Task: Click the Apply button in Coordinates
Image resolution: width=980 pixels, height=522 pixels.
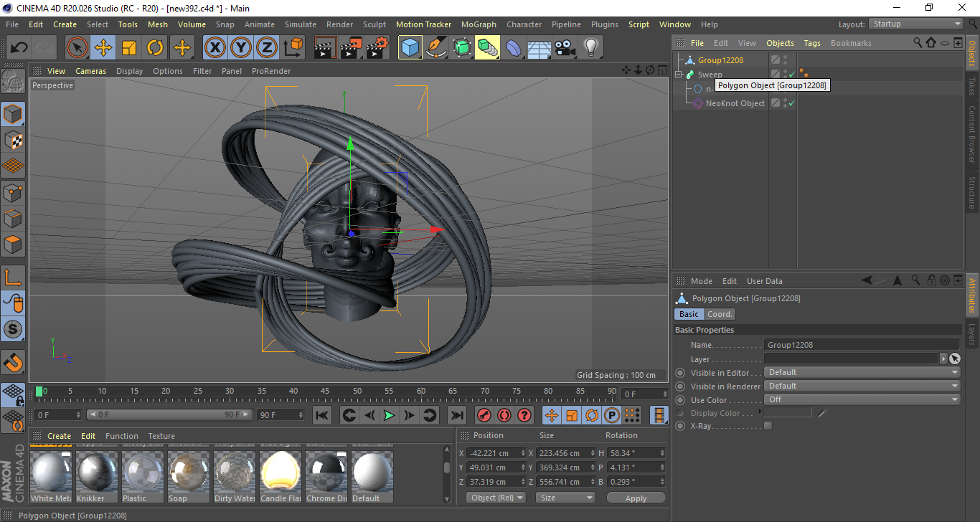Action: point(636,498)
